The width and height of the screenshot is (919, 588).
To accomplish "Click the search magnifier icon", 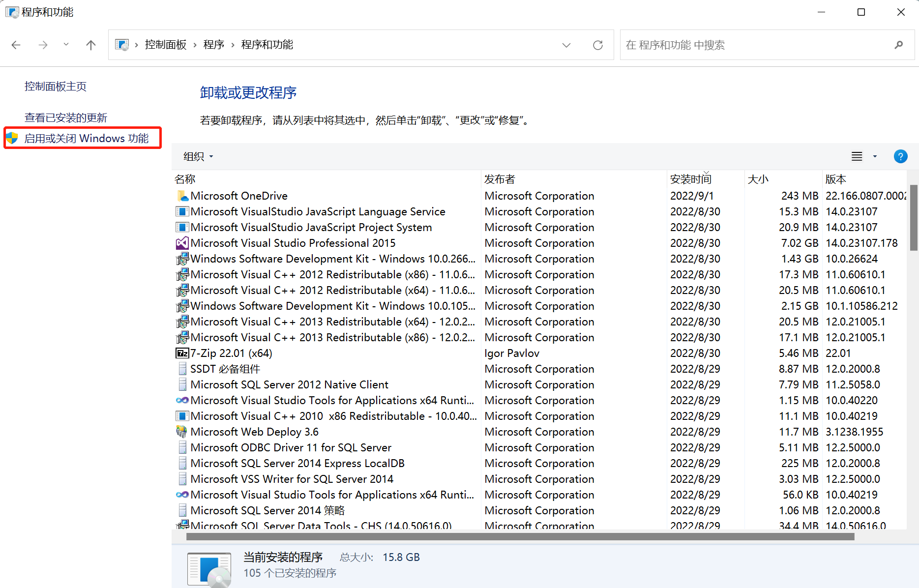I will tap(899, 45).
